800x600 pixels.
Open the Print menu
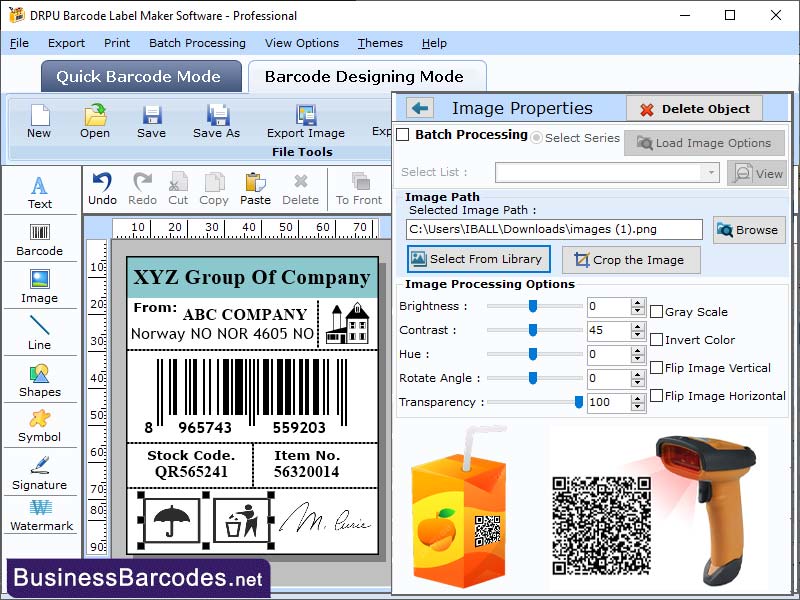(117, 43)
